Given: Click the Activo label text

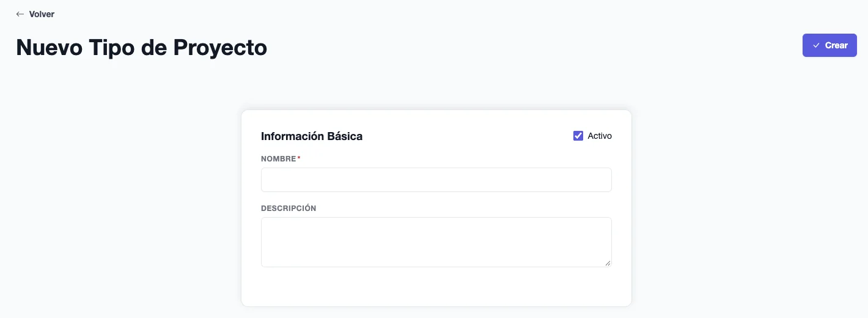Looking at the screenshot, I should tap(600, 136).
